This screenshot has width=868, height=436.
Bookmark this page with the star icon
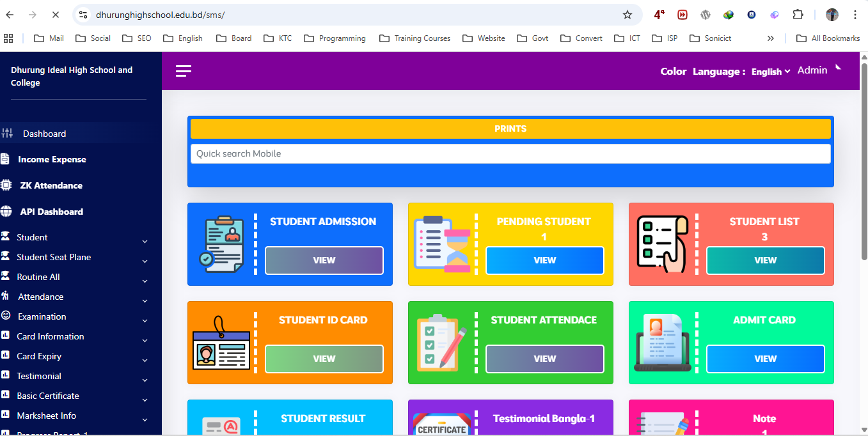(627, 15)
